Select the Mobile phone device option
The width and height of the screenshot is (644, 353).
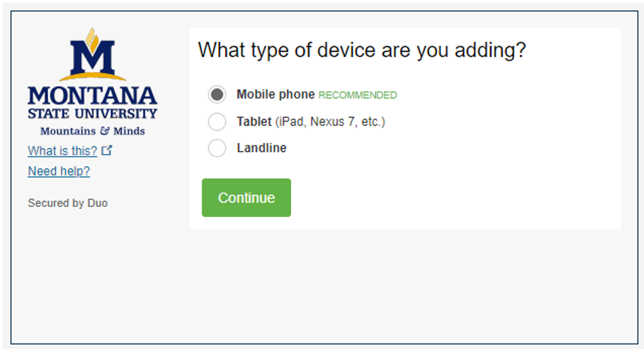(217, 94)
